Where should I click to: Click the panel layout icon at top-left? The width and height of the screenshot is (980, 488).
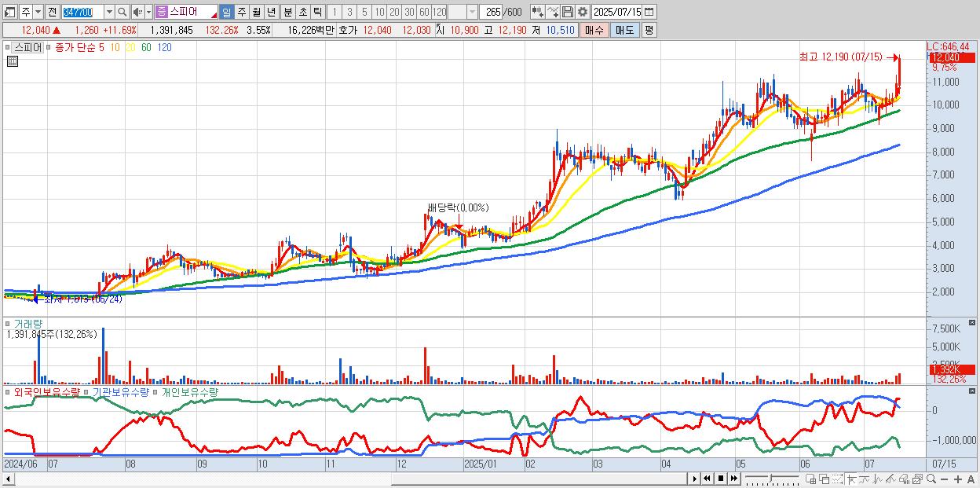9,12
